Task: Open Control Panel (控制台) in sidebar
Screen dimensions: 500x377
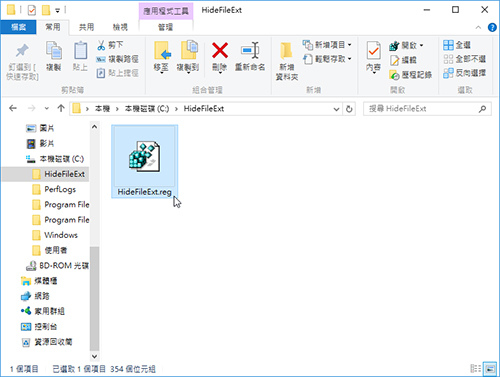Action: pos(39,327)
